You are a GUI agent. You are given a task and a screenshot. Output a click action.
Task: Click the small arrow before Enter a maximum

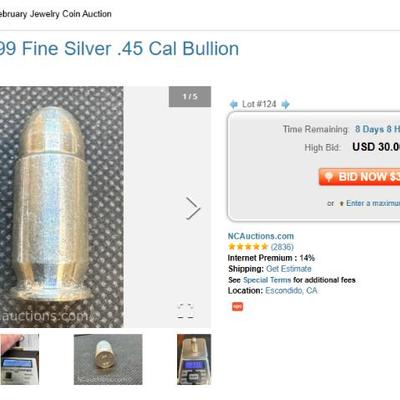pos(341,203)
